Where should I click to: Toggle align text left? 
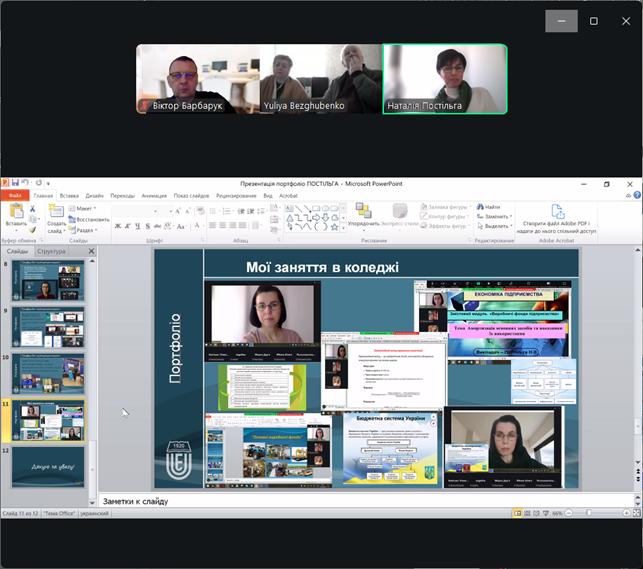[212, 225]
